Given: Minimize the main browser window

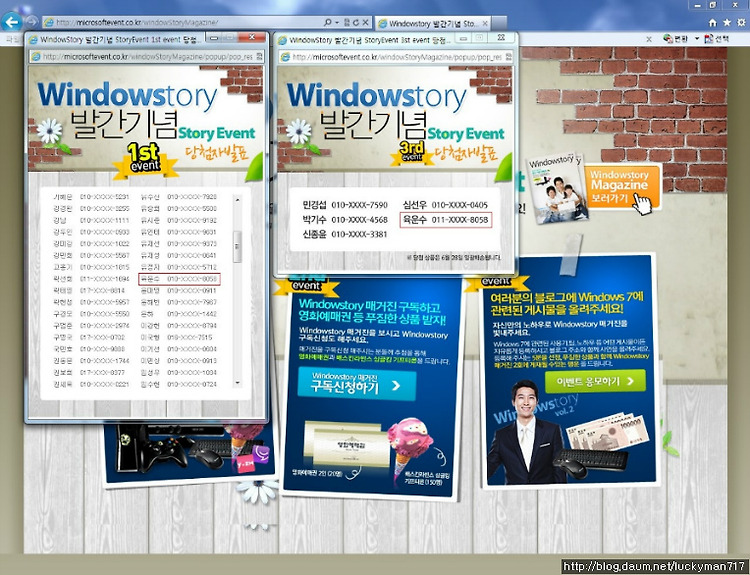Looking at the screenshot, I should [x=698, y=5].
